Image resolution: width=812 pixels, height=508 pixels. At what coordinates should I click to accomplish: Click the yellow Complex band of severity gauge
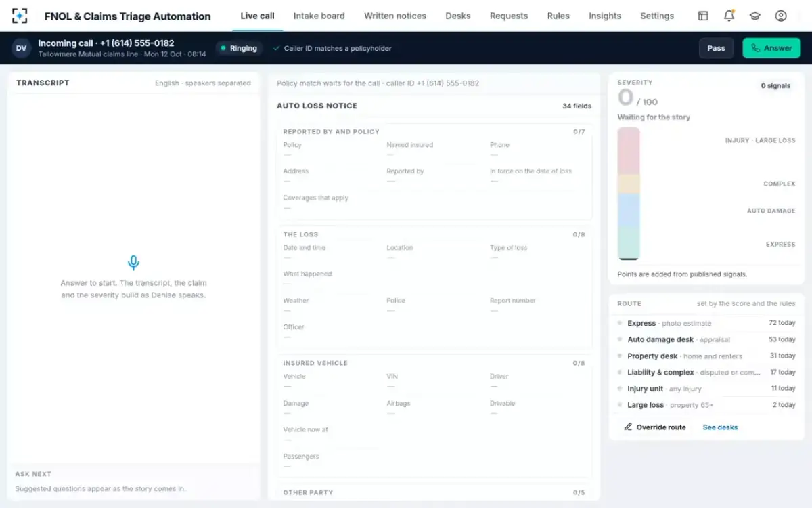click(629, 184)
